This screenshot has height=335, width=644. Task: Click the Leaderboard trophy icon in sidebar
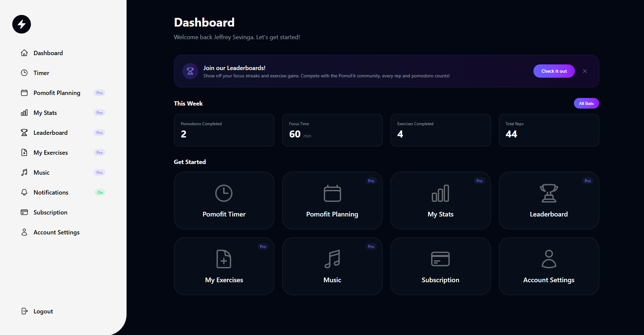[24, 132]
